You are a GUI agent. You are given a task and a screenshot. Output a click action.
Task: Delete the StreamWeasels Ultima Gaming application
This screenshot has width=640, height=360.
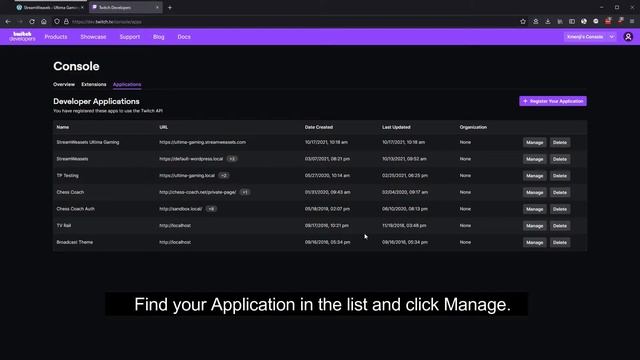point(560,142)
